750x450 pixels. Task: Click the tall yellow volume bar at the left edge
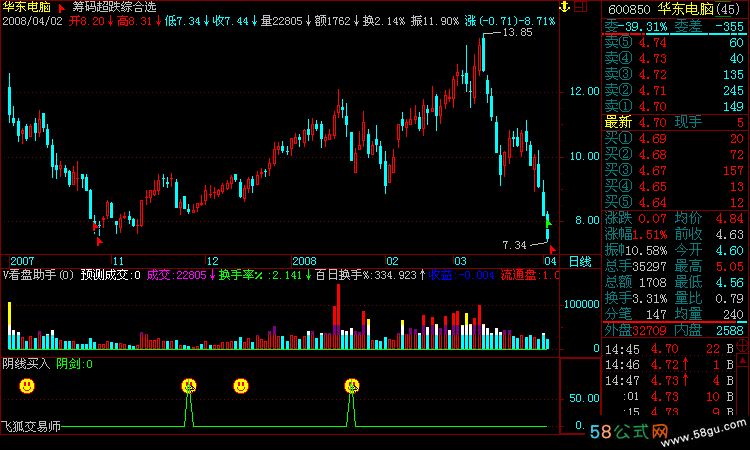9,326
